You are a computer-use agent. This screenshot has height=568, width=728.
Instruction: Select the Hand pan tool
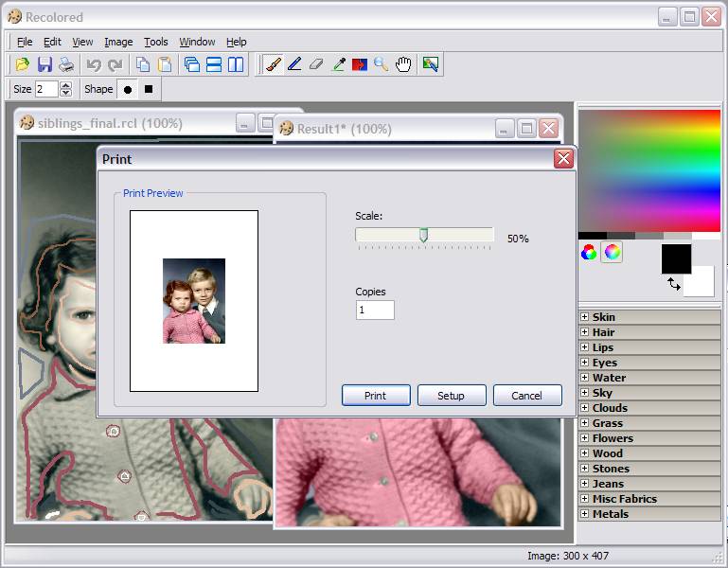click(403, 64)
